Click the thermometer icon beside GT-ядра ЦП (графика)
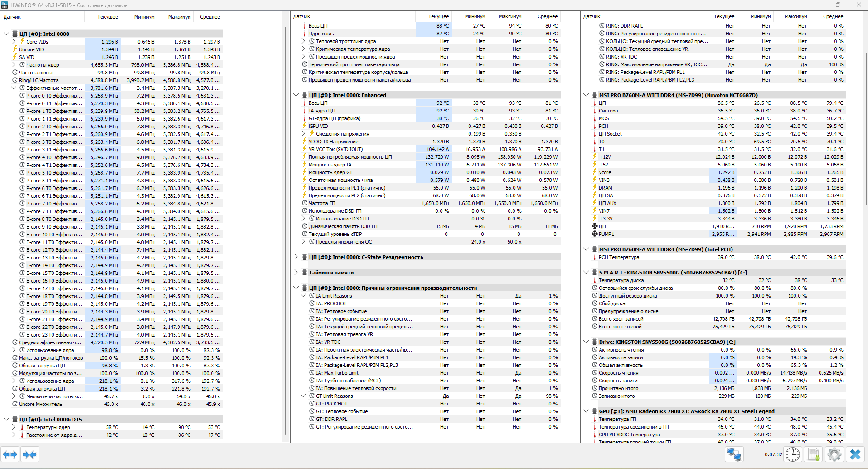 click(x=305, y=118)
